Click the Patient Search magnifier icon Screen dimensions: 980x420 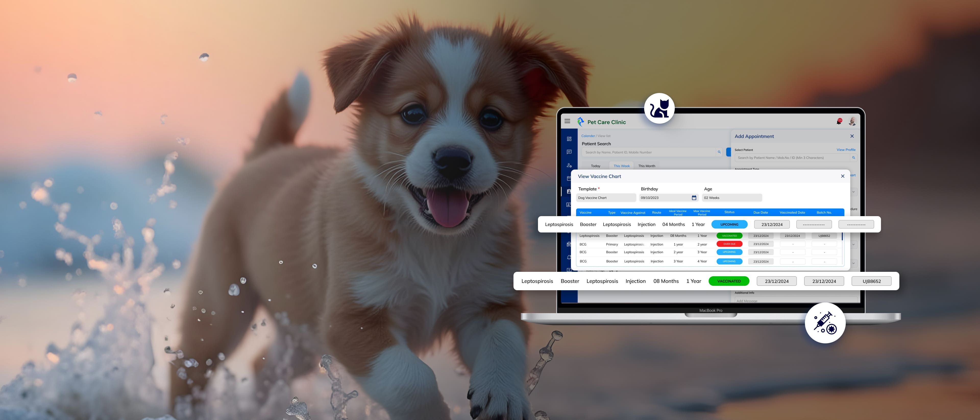719,152
